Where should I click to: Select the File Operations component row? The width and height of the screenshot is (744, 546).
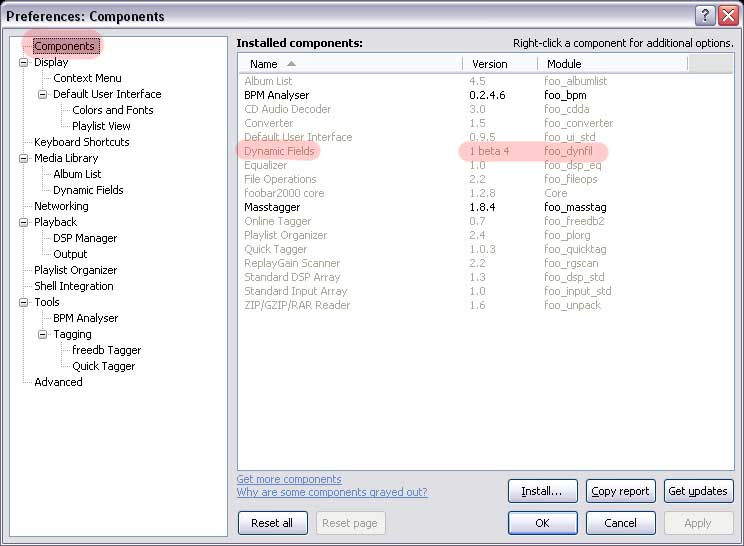(x=485, y=179)
